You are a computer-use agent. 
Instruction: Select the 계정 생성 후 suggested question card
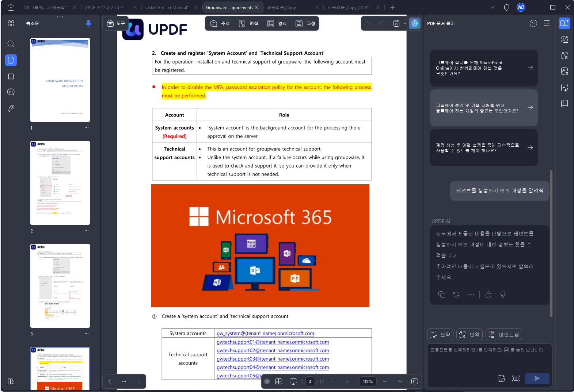point(484,147)
